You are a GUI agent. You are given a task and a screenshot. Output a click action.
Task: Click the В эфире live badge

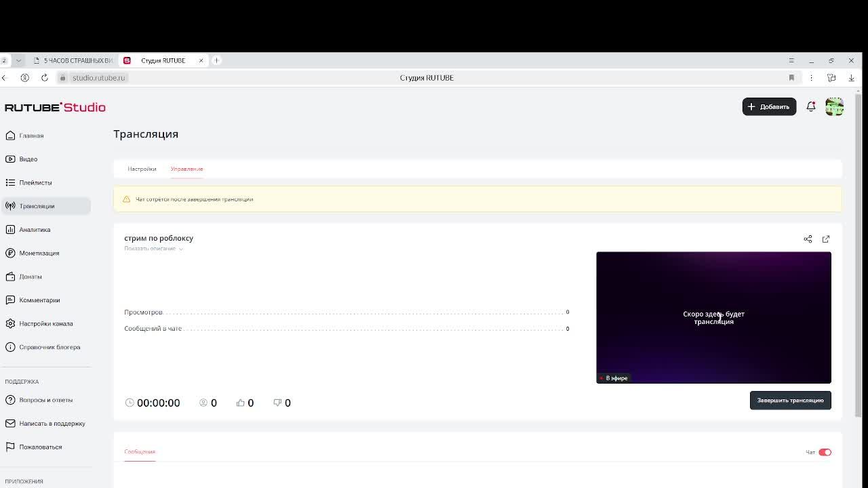(x=614, y=378)
